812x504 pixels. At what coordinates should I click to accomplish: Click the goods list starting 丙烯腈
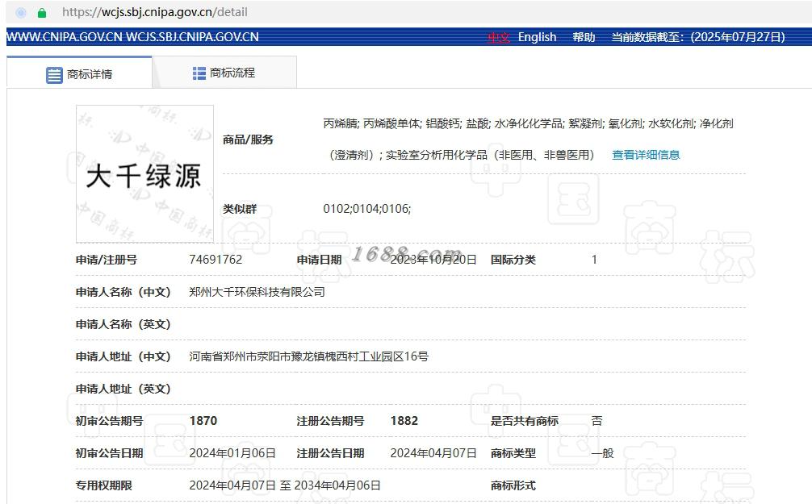[528, 139]
